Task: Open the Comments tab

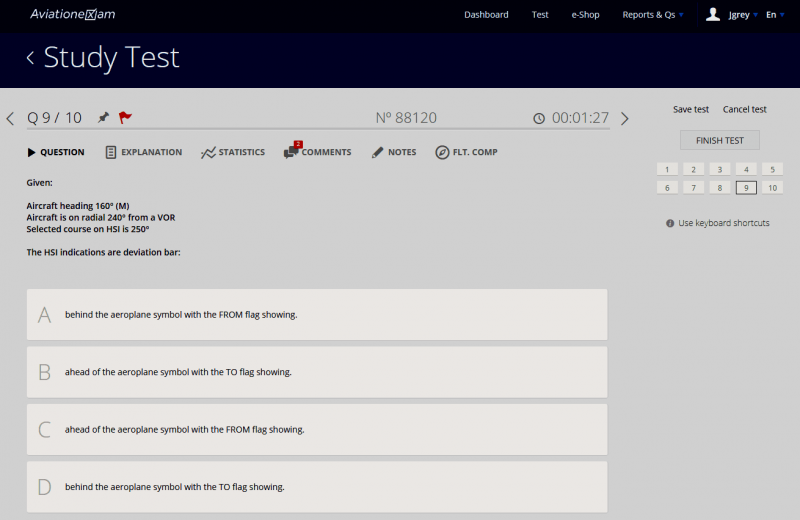Action: (x=317, y=153)
